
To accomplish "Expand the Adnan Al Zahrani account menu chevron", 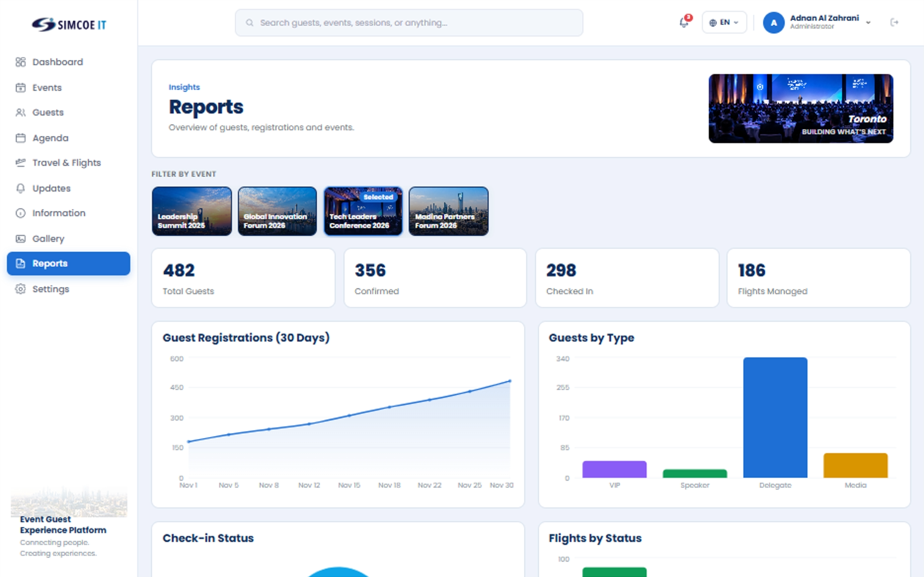I will pos(868,23).
